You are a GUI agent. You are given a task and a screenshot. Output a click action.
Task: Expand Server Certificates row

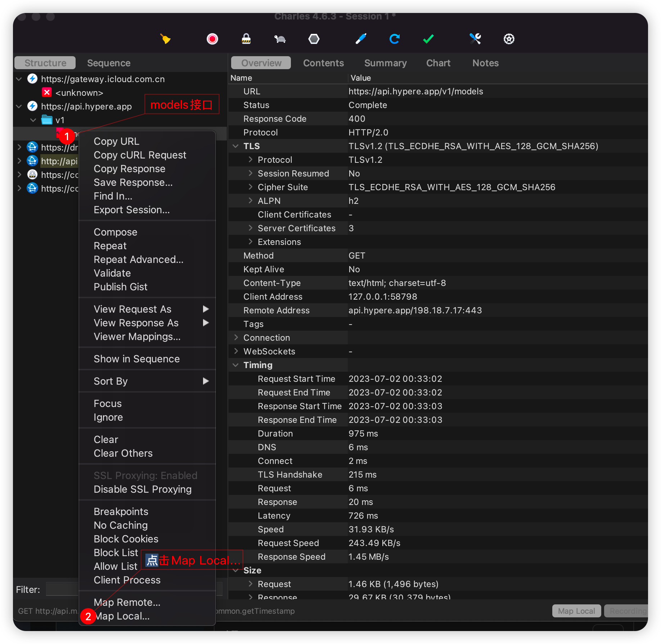pos(251,228)
